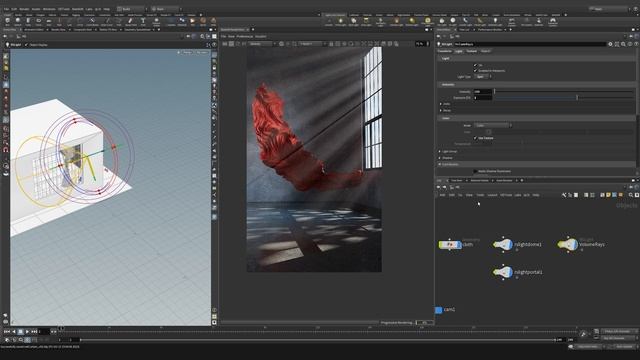
Task: Open the Render menu in main menu bar
Action: click(24, 9)
